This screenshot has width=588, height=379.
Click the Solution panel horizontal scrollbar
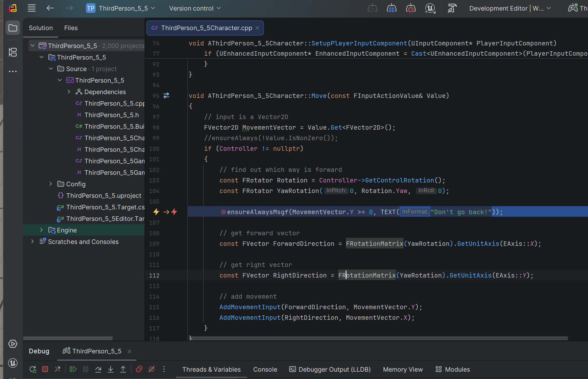pos(68,338)
